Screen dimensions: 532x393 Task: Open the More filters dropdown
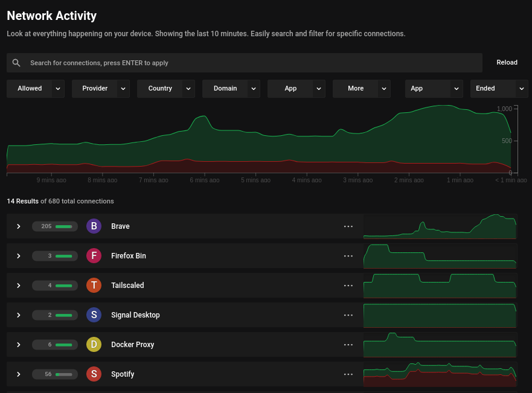tap(361, 89)
